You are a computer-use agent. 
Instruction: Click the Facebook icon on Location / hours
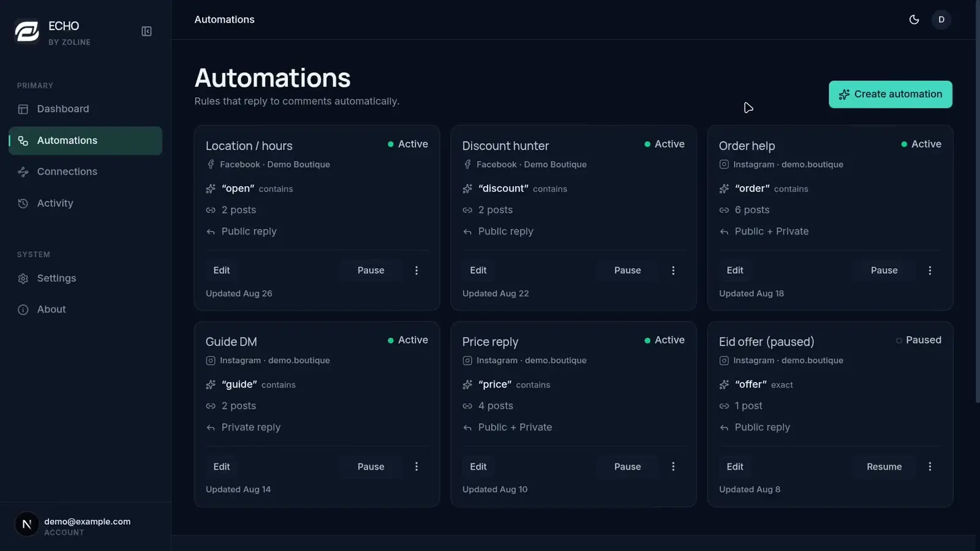[x=211, y=165]
